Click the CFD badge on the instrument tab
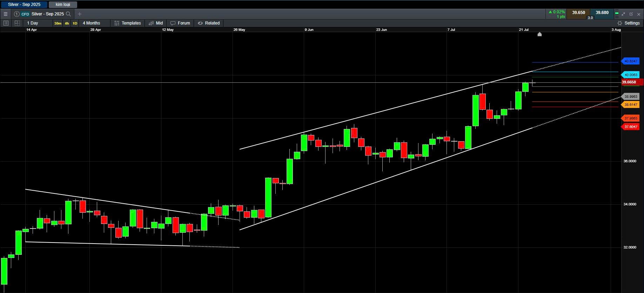Viewport: 644px width, 293px height. pyautogui.click(x=25, y=14)
